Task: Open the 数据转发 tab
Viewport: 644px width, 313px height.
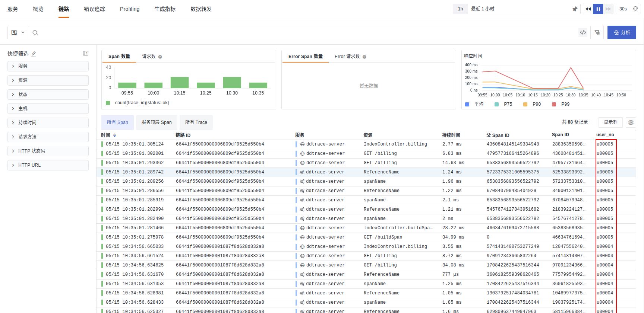Action: pyautogui.click(x=201, y=9)
